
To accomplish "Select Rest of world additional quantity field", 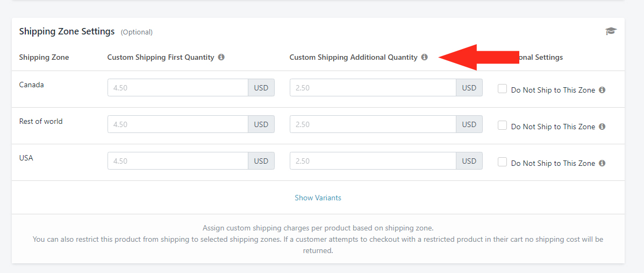I will (373, 124).
